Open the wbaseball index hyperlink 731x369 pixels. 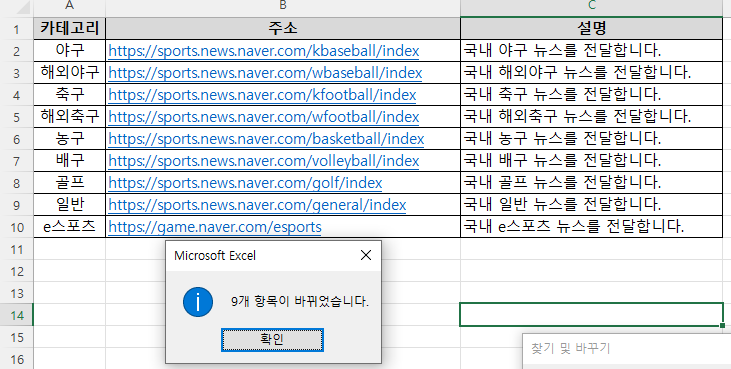click(x=265, y=73)
